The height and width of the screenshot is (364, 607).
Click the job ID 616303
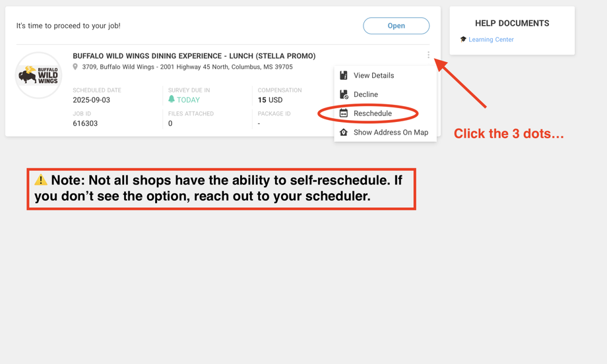pos(85,123)
